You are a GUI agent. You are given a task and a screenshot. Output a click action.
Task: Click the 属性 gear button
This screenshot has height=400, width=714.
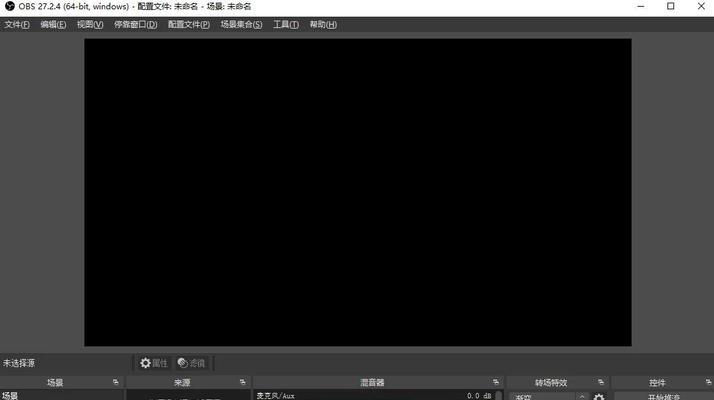(x=154, y=363)
